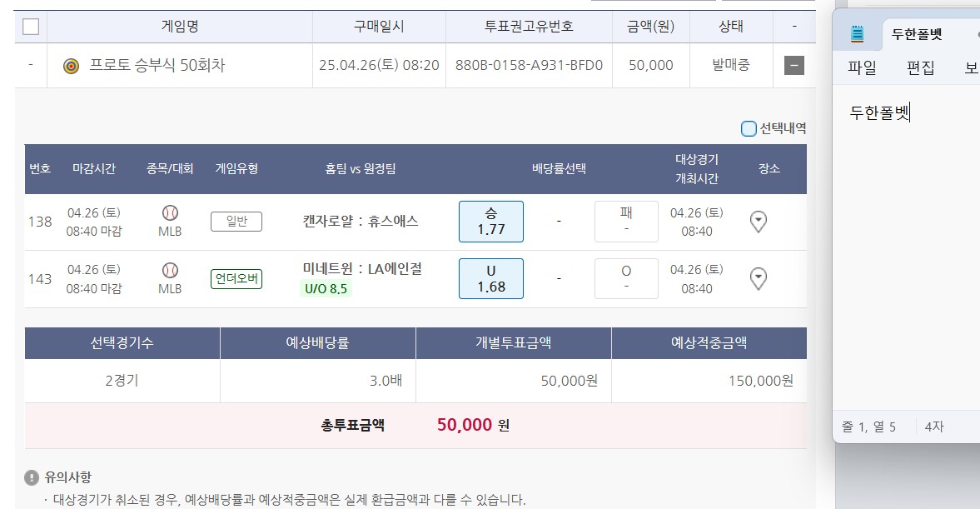
Task: Click the 유의사항 exclamation info icon
Action: point(32,477)
